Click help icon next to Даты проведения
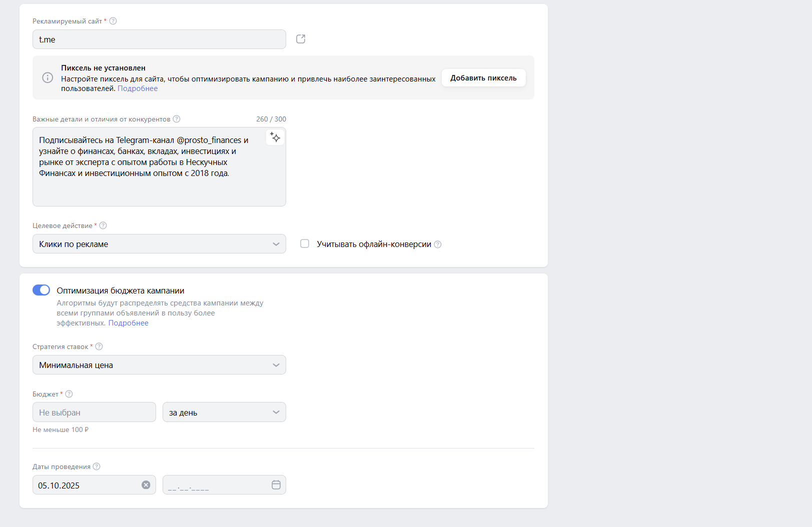This screenshot has height=527, width=812. (97, 466)
